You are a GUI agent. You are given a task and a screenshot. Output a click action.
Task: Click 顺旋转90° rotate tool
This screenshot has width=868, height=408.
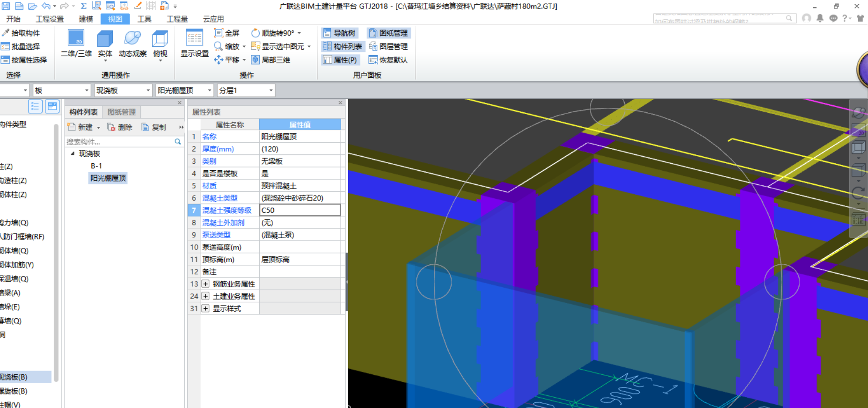(x=273, y=33)
